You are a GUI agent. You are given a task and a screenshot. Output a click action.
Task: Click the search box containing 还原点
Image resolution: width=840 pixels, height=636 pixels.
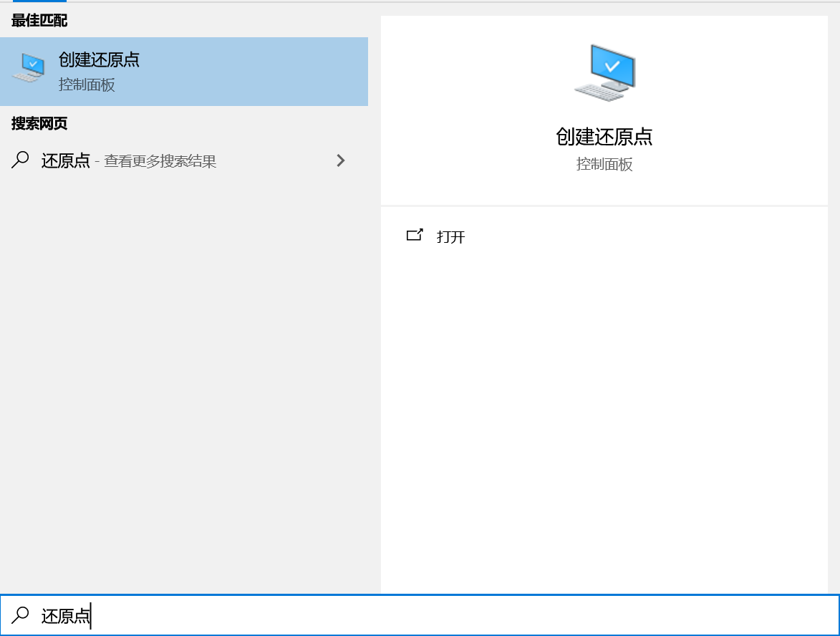click(420, 615)
